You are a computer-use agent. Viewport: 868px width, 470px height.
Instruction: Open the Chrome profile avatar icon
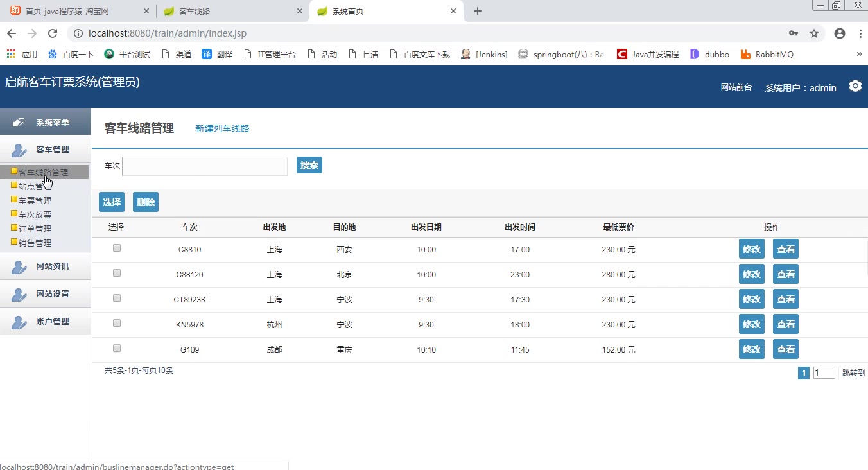point(839,33)
